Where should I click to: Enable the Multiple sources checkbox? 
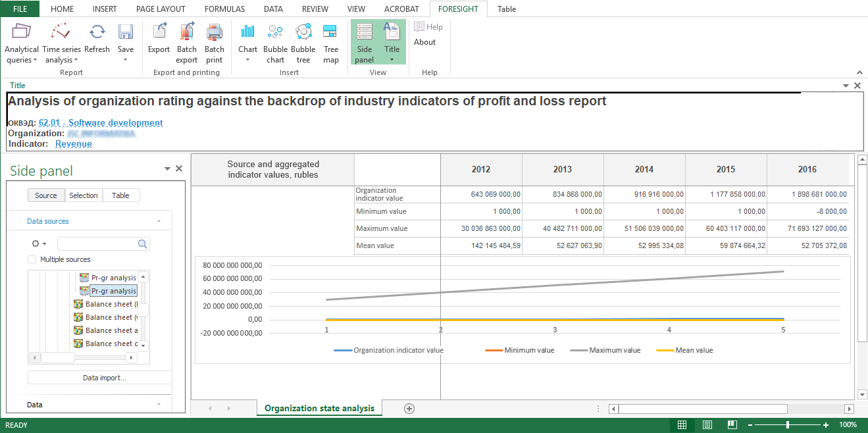[32, 260]
